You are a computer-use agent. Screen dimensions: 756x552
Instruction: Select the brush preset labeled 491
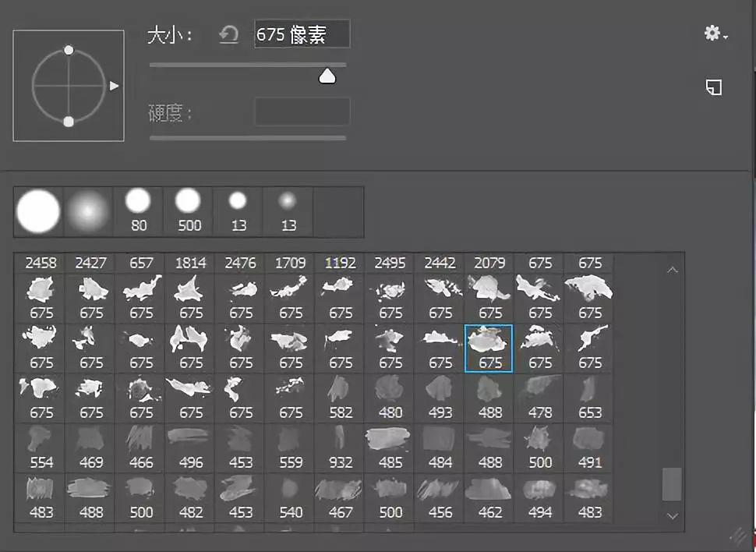click(590, 448)
